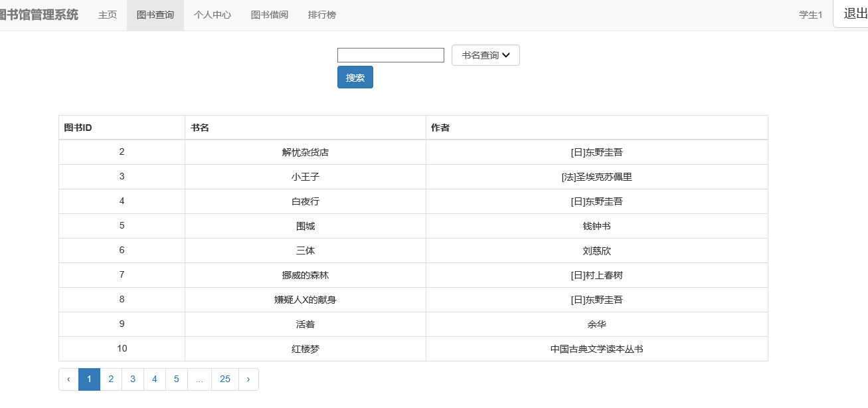
Task: Select book title 围城
Action: point(305,226)
